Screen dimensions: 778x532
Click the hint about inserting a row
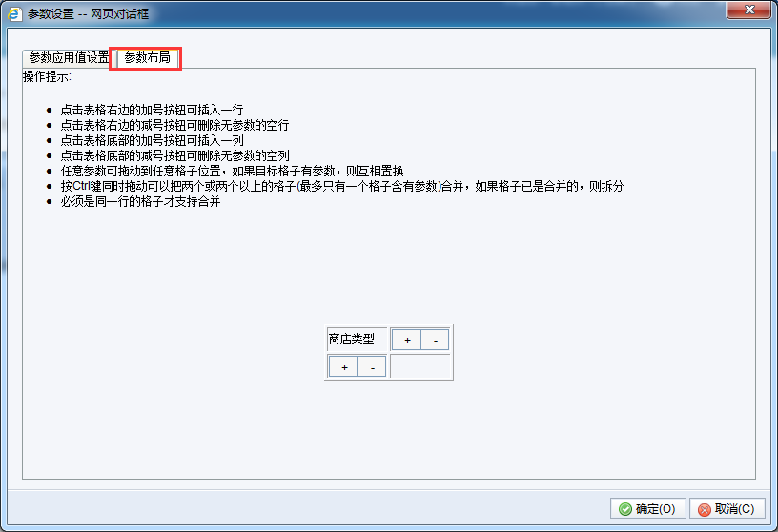[x=152, y=110]
